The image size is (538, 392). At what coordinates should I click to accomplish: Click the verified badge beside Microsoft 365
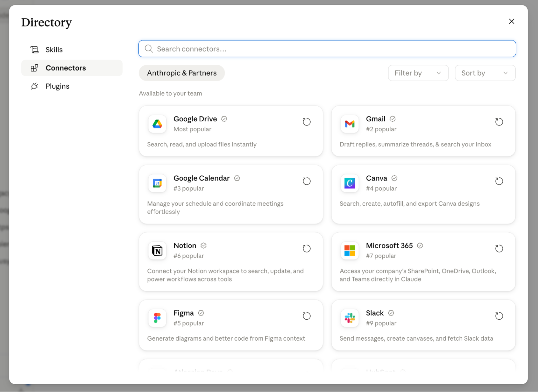[x=420, y=245]
